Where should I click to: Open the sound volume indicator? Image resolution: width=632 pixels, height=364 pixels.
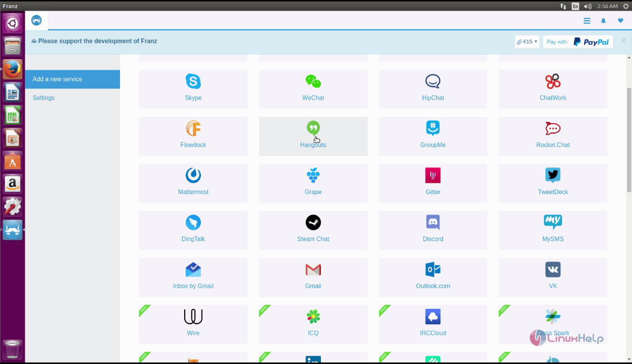click(x=588, y=6)
